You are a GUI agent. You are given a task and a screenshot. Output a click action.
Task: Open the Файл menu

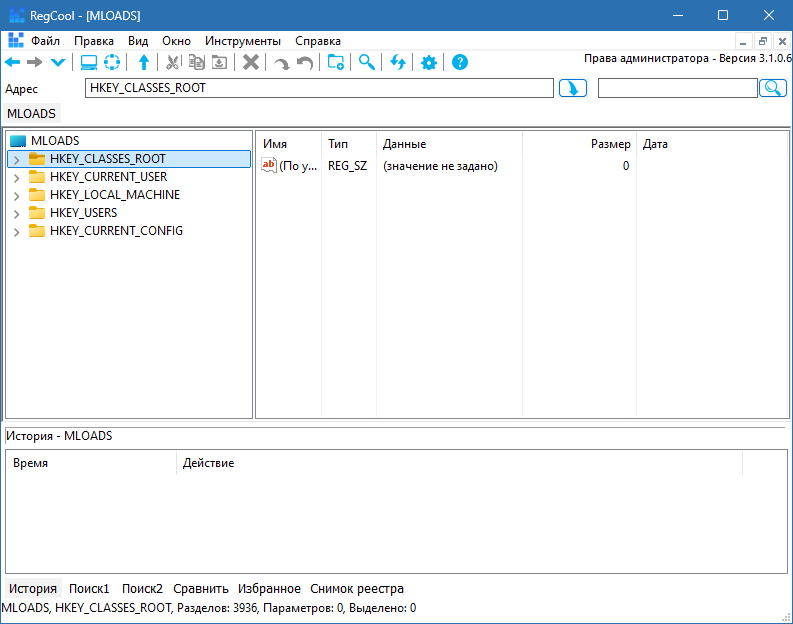point(46,41)
